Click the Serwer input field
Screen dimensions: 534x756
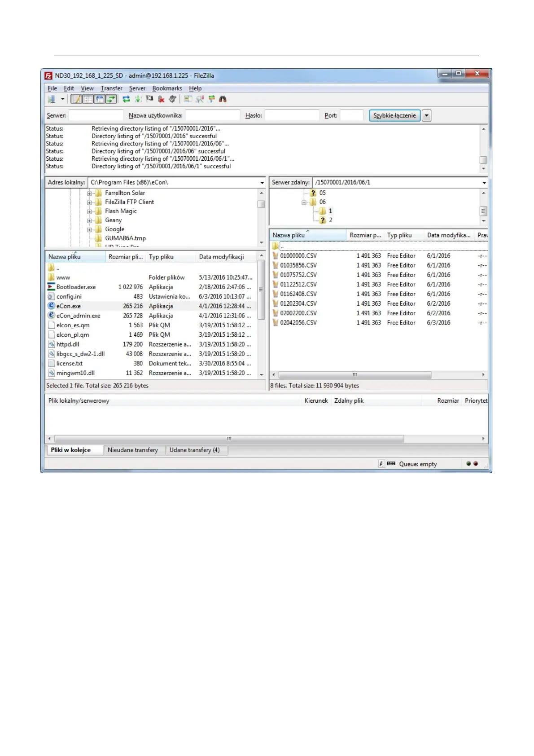click(x=96, y=115)
